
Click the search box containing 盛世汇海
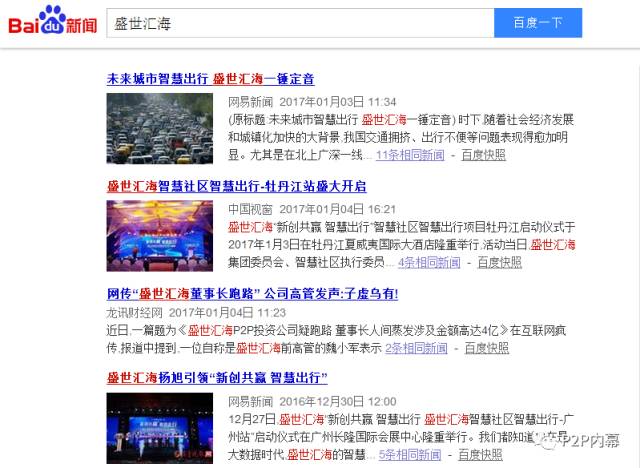(x=300, y=23)
